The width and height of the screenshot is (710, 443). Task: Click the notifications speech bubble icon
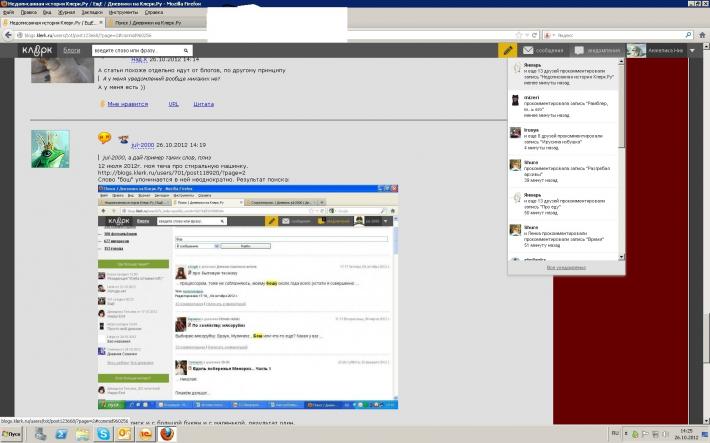tap(579, 50)
